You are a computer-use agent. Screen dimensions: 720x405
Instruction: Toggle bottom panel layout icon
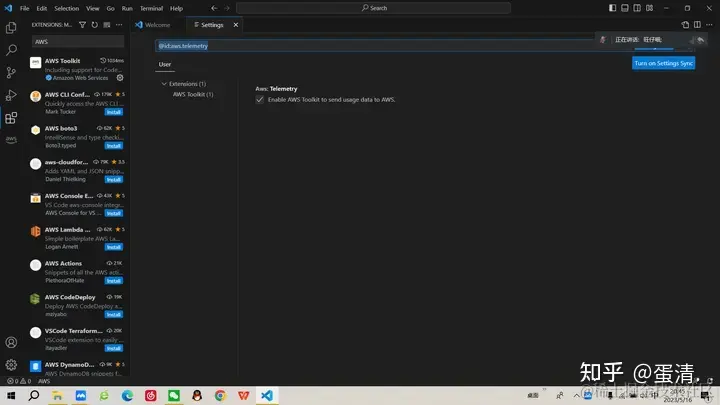click(x=625, y=8)
